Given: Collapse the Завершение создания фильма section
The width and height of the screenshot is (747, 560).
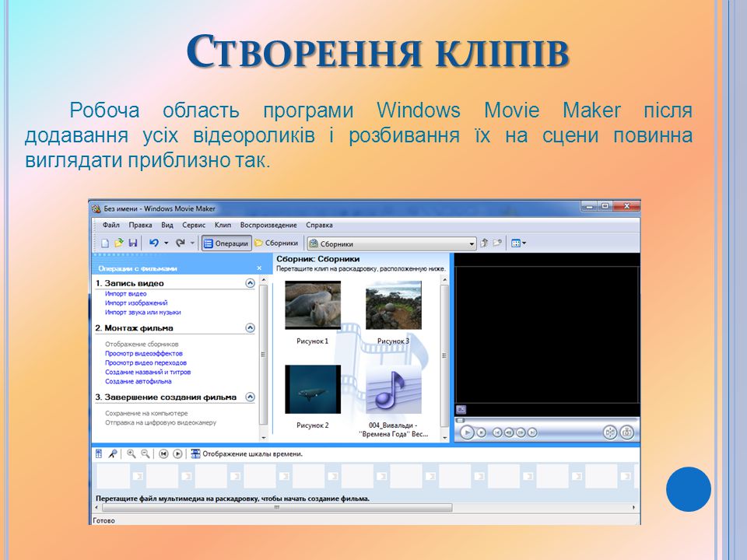Looking at the screenshot, I should pos(250,397).
